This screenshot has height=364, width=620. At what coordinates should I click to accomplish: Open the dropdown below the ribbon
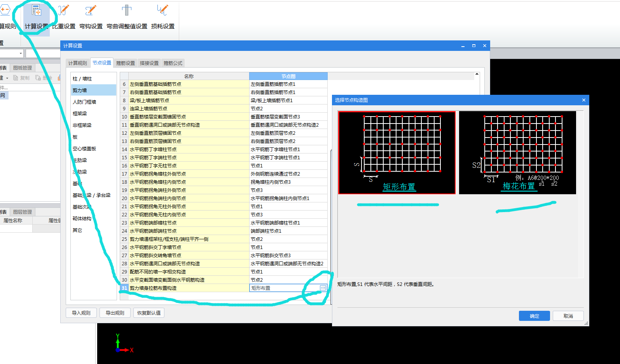pyautogui.click(x=21, y=53)
